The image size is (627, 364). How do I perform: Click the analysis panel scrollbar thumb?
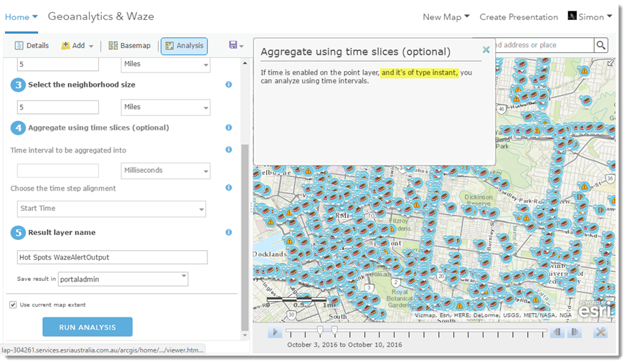[245, 238]
